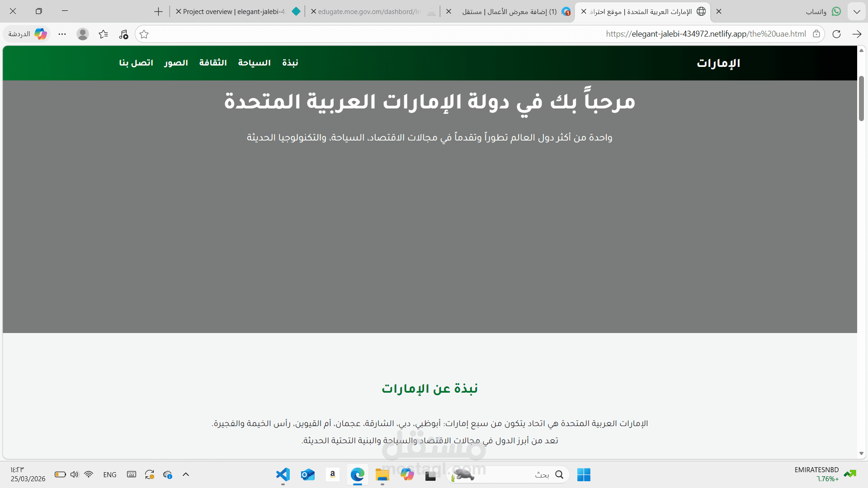Click the الثقافة navigation link
This screenshot has height=488, width=868.
(213, 63)
